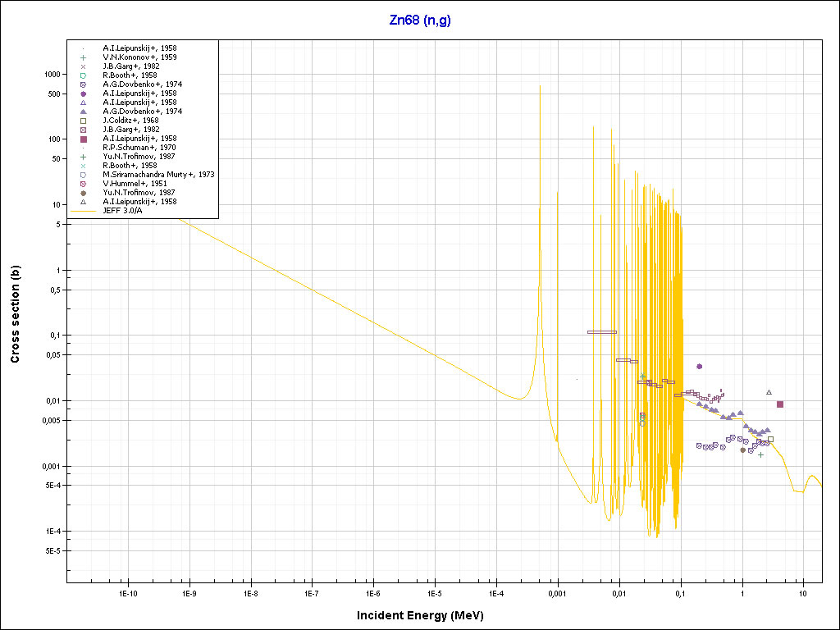Click the open triangle data point above magenta square
The width and height of the screenshot is (840, 630).
[x=769, y=392]
